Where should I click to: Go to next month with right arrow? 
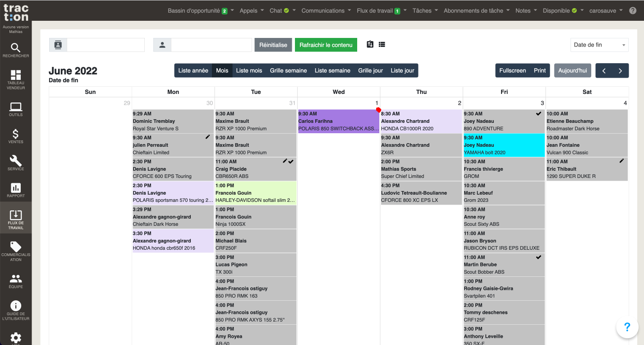click(x=621, y=70)
